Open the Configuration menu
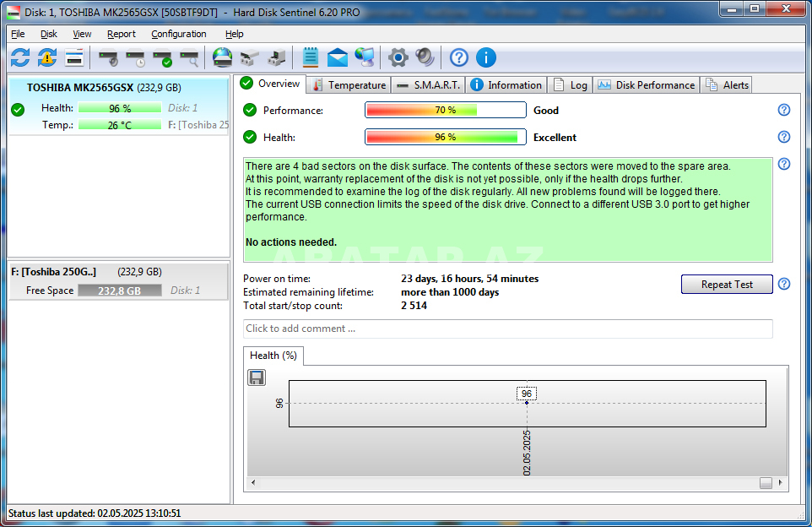The image size is (812, 527). click(x=179, y=34)
